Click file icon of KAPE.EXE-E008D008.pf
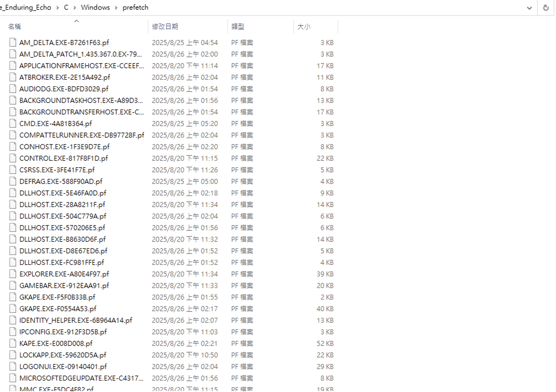This screenshot has width=556, height=392. point(13,343)
